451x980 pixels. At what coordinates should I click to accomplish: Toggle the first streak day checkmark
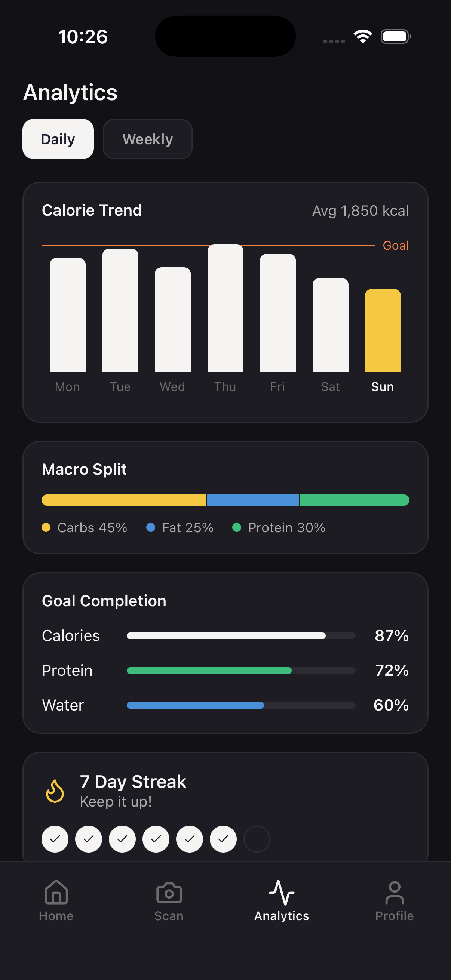55,839
